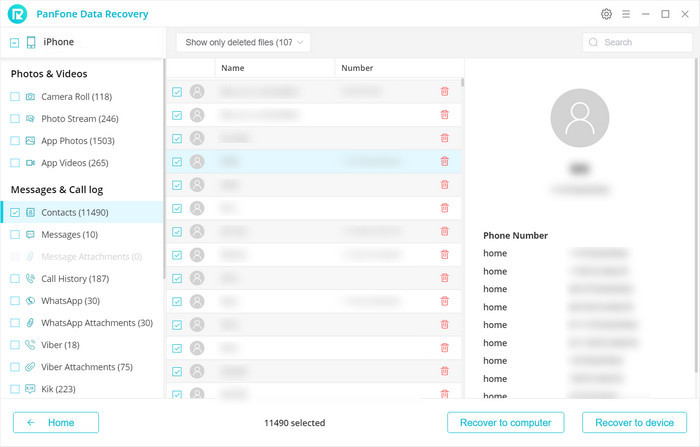Click the 'Messages & Call log' section heading
The image size is (700, 447).
[x=57, y=190]
